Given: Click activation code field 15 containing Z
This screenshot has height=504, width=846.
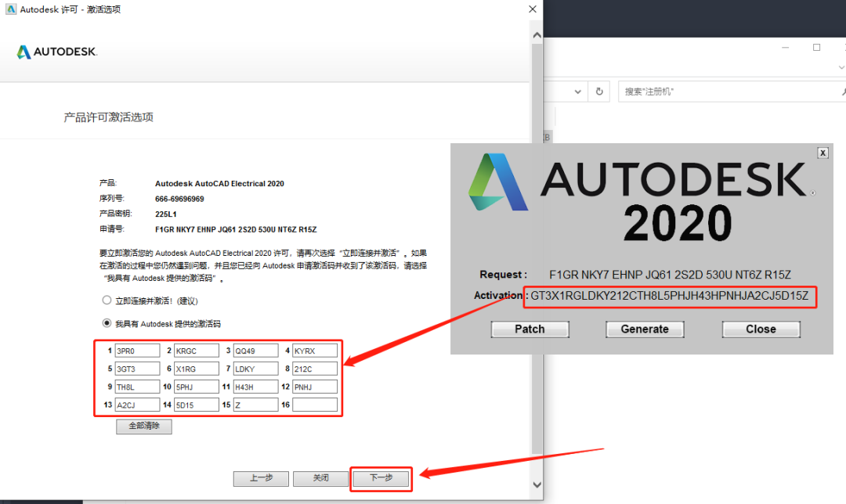Looking at the screenshot, I should (x=255, y=405).
